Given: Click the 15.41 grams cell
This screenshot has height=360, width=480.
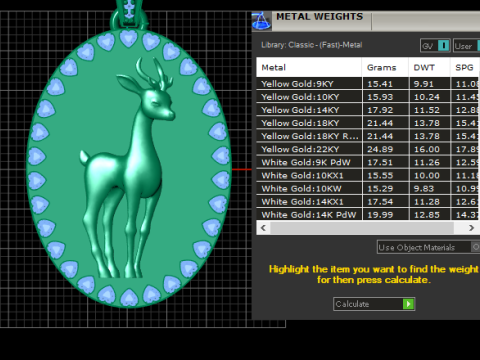Looking at the screenshot, I should click(x=385, y=84).
